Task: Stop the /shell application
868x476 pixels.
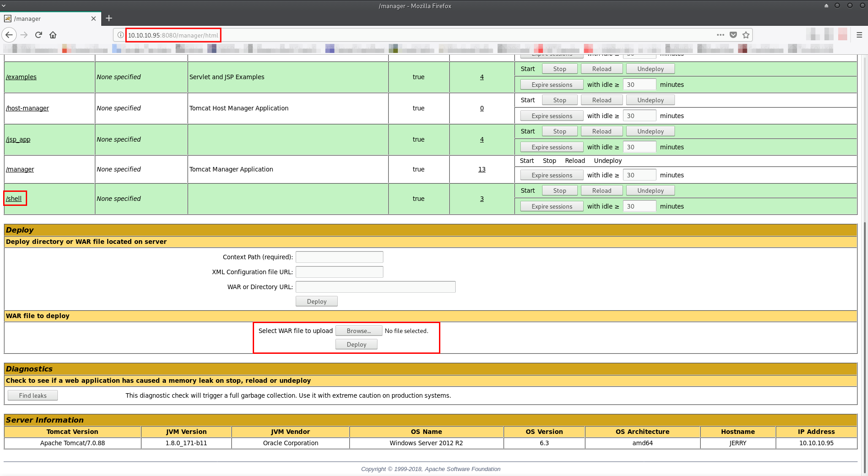Action: point(560,190)
